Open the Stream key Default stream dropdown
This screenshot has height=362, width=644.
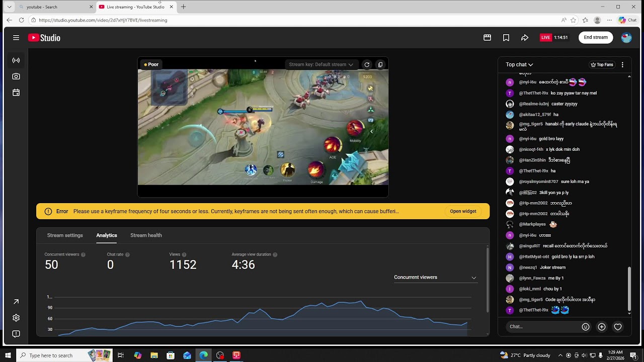click(320, 64)
